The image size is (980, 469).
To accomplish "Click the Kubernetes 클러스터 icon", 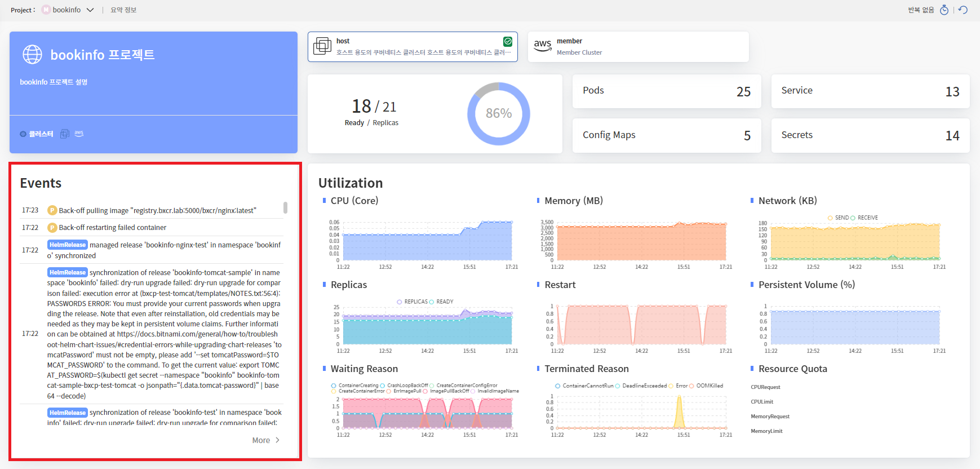I will [23, 134].
